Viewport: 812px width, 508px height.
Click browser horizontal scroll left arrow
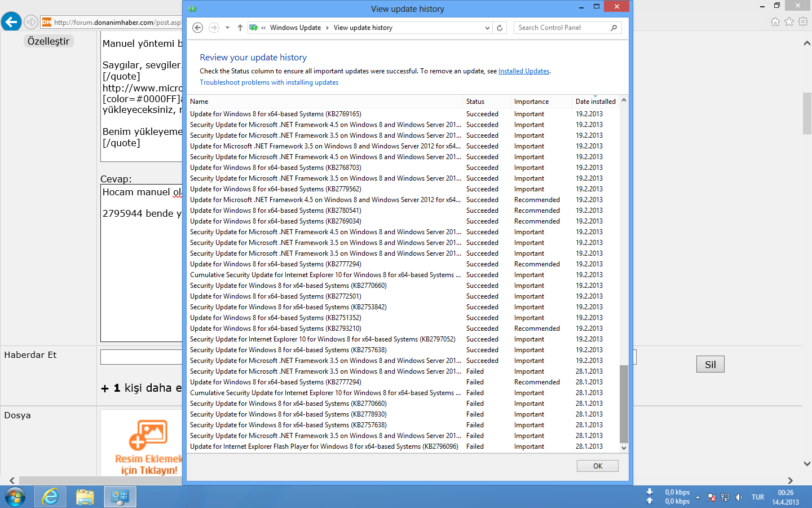tap(12, 480)
